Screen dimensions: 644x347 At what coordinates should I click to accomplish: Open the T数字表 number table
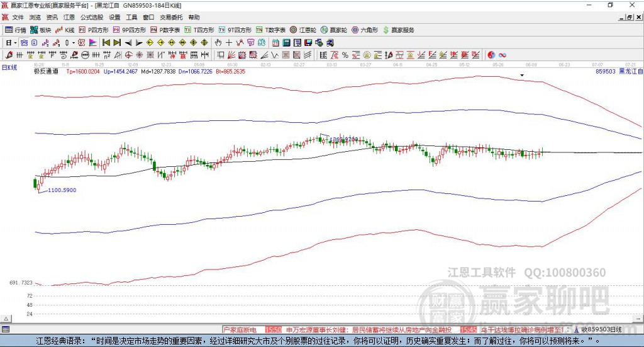pyautogui.click(x=270, y=30)
